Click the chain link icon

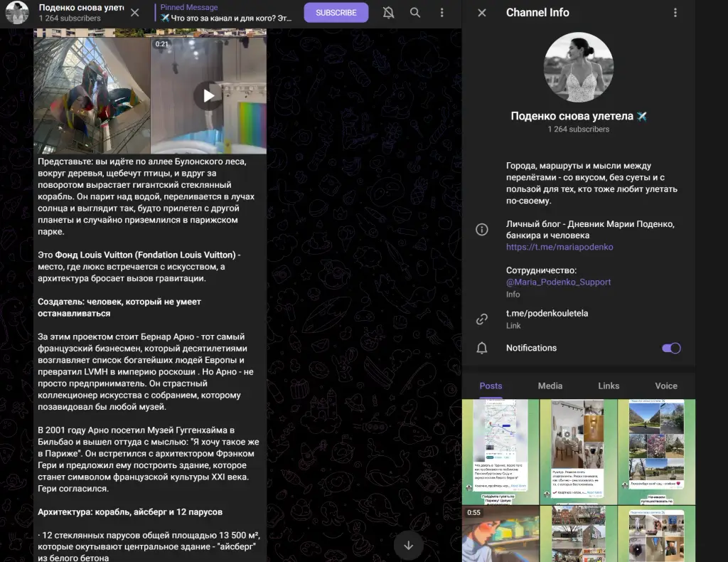click(x=482, y=319)
